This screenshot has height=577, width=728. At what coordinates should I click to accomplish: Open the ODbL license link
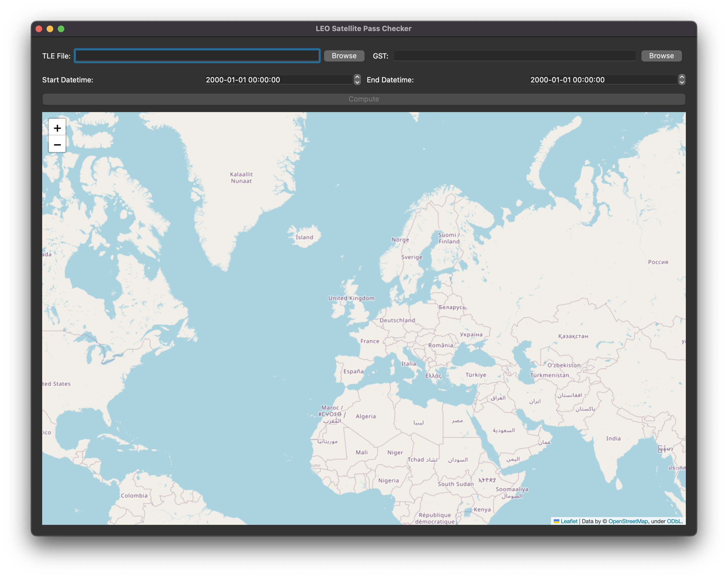[674, 521]
